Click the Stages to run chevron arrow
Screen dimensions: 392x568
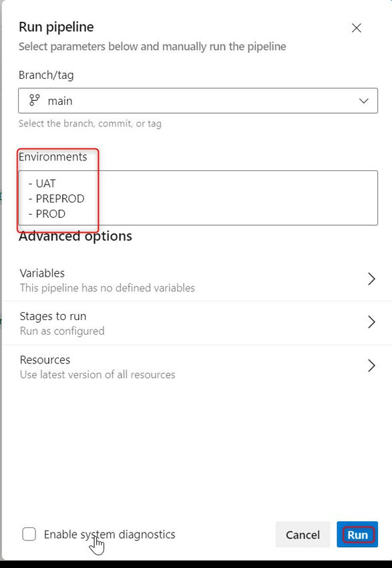point(371,322)
